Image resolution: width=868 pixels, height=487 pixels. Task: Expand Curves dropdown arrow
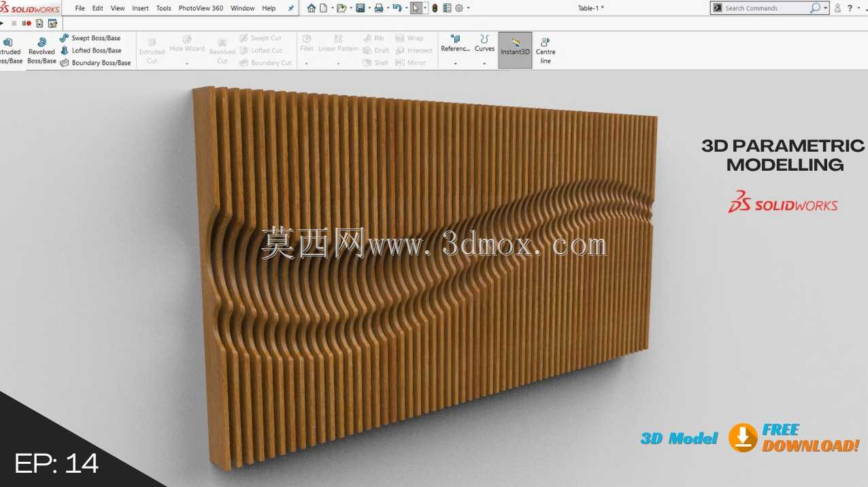(484, 64)
